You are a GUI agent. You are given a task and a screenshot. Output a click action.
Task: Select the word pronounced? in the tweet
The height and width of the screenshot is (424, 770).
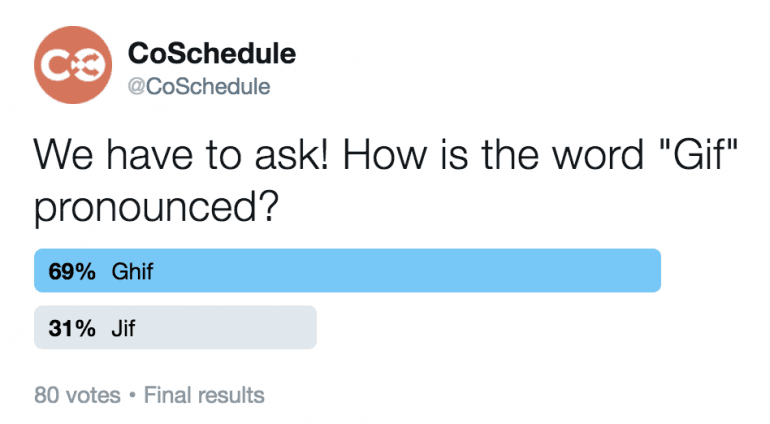click(156, 207)
